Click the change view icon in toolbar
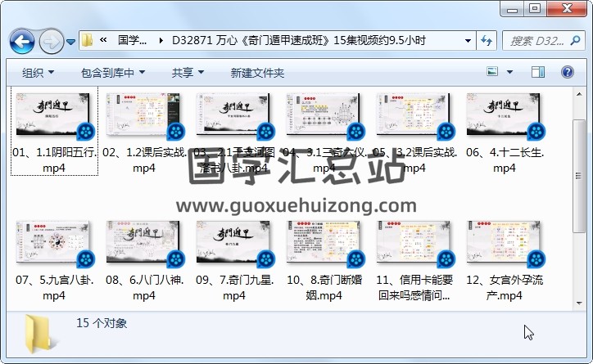 pyautogui.click(x=493, y=73)
